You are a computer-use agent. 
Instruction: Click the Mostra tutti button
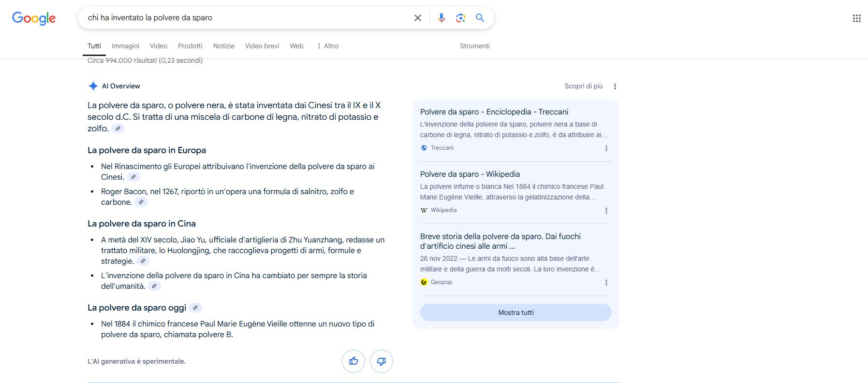(x=516, y=312)
